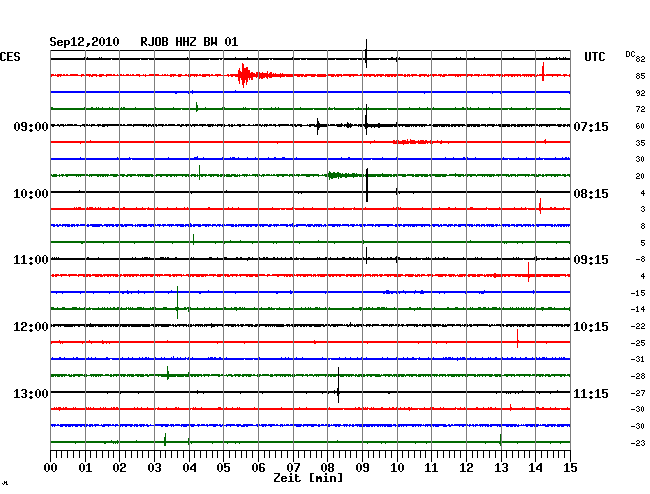Click the 13 minute axis tick label

click(x=501, y=467)
